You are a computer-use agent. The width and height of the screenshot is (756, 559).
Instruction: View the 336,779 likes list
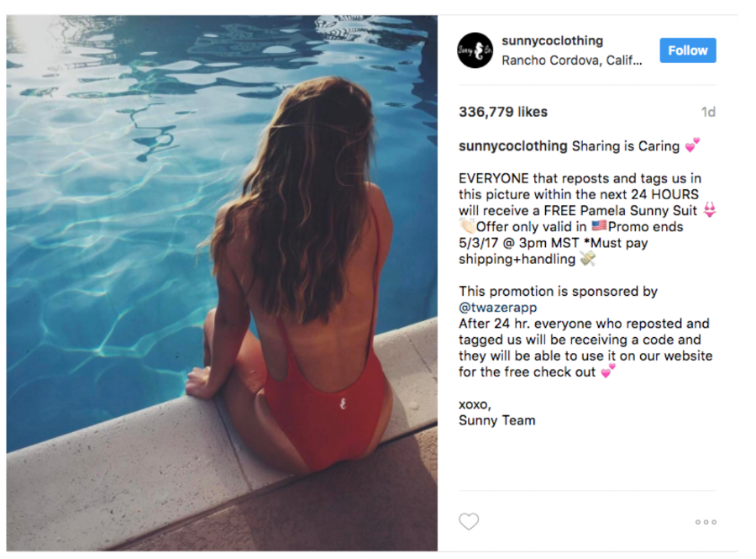point(502,112)
